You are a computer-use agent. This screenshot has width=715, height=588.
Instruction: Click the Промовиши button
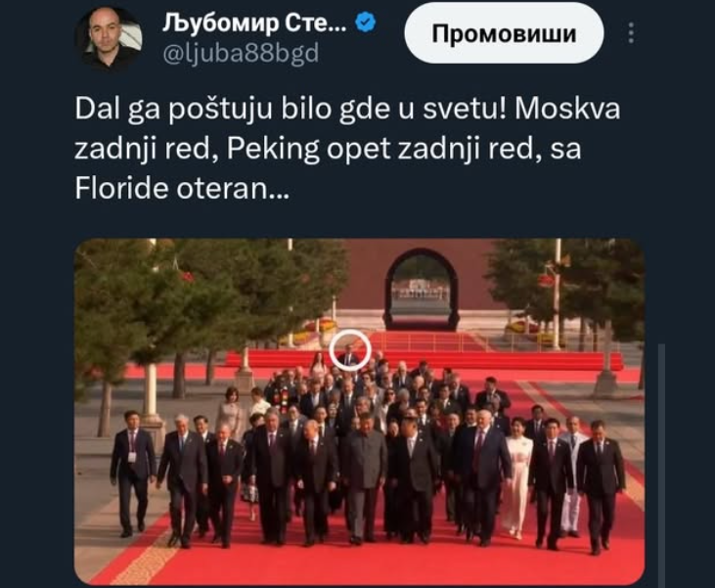click(x=504, y=33)
